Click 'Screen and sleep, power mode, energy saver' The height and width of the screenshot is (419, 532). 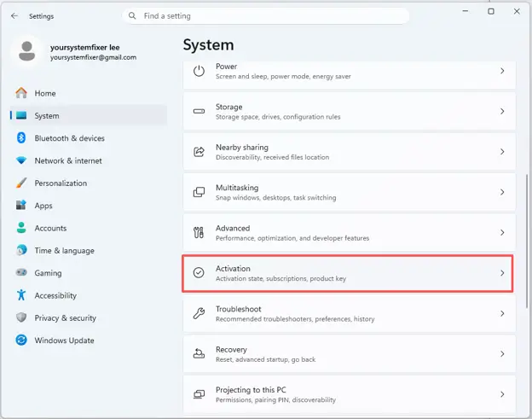[283, 77]
